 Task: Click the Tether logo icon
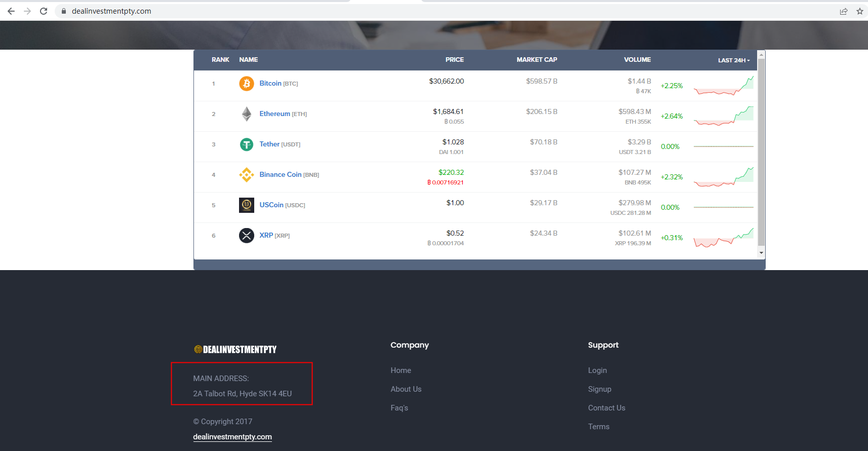click(247, 144)
